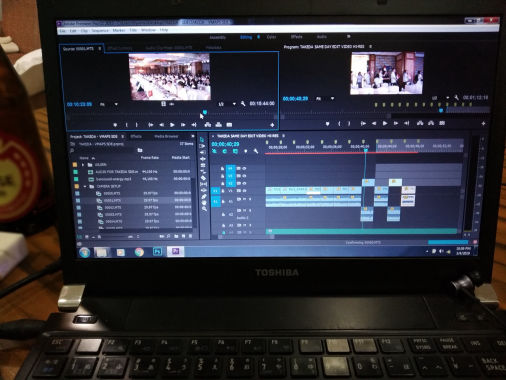The width and height of the screenshot is (506, 380).
Task: Open the Window menu
Action: click(148, 30)
